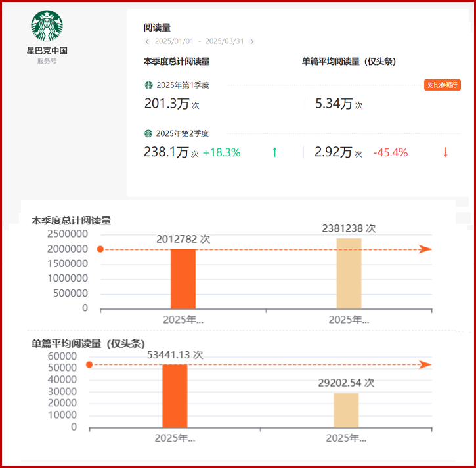
Task: Click the 53441.13 次 data label
Action: pyautogui.click(x=175, y=355)
